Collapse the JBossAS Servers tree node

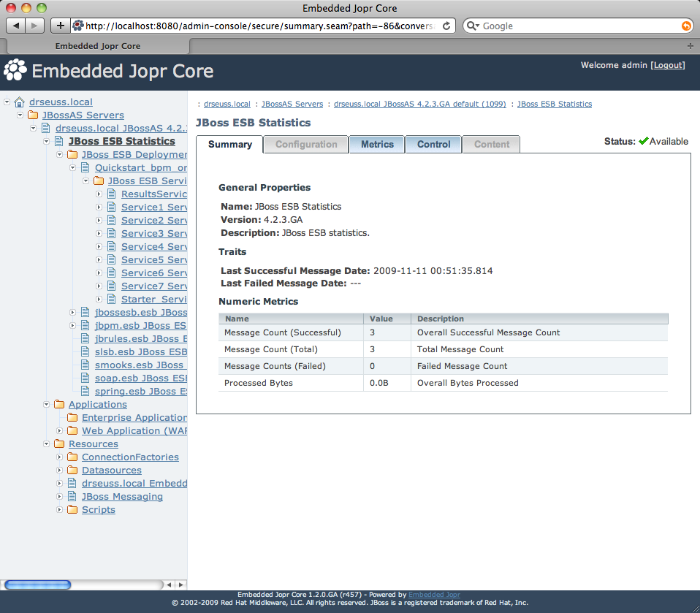click(x=20, y=115)
